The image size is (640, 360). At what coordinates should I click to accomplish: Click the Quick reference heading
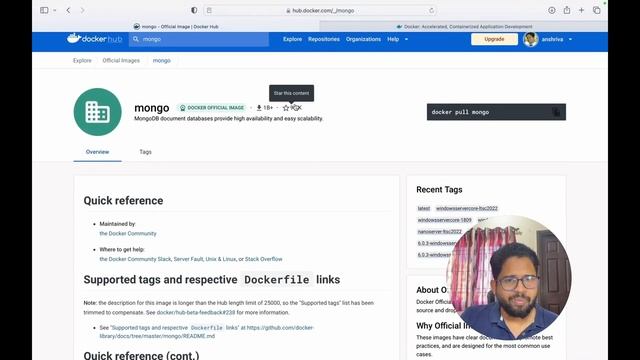(x=123, y=200)
